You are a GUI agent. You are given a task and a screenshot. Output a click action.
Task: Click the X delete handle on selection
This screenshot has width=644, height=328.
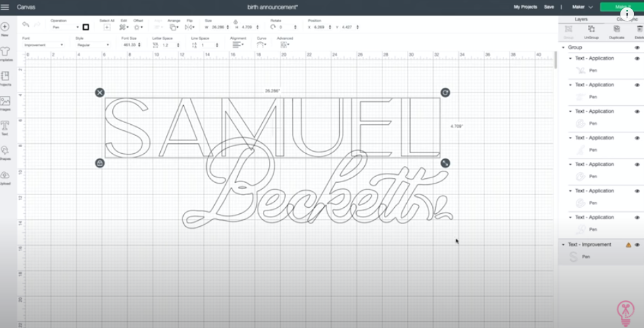pos(100,92)
